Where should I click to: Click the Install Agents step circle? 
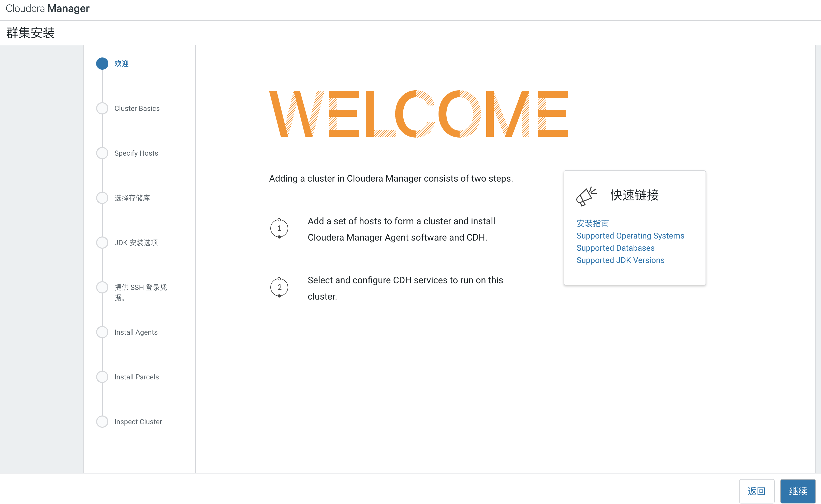[x=102, y=332]
